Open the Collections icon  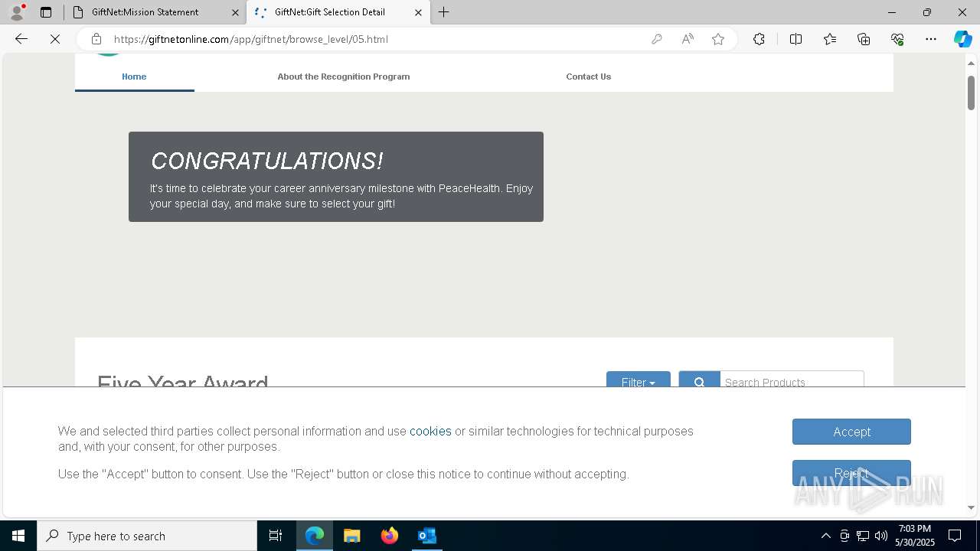[x=864, y=39]
